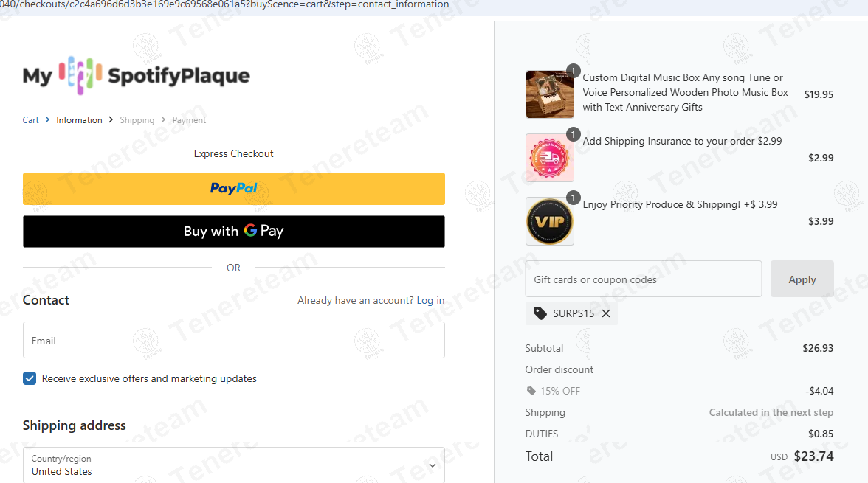Click quantity badge on music box item

point(573,71)
